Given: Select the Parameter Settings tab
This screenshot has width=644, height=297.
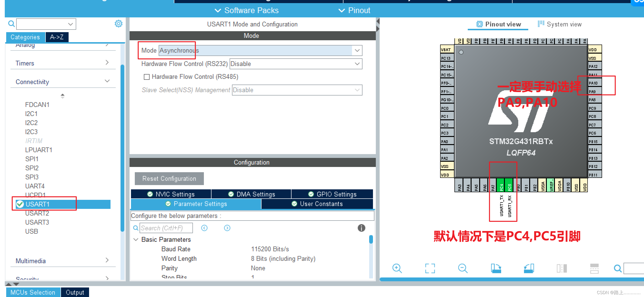Looking at the screenshot, I should (x=196, y=204).
